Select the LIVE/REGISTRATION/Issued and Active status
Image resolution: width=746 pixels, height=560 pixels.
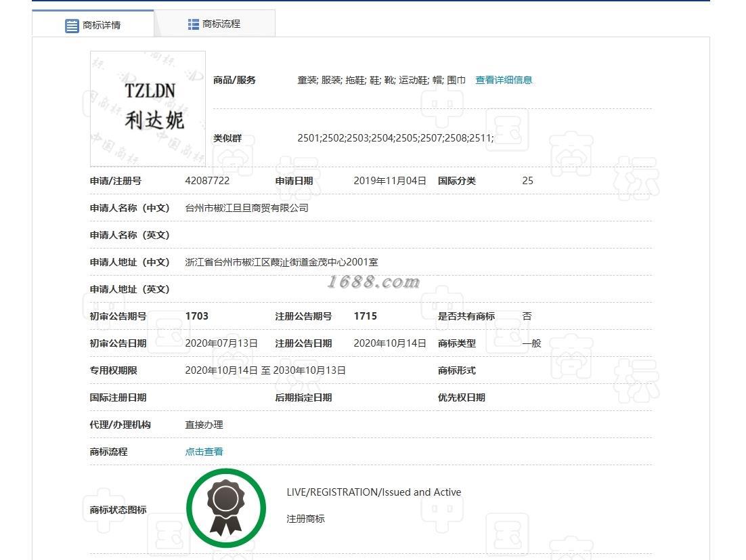pyautogui.click(x=374, y=492)
